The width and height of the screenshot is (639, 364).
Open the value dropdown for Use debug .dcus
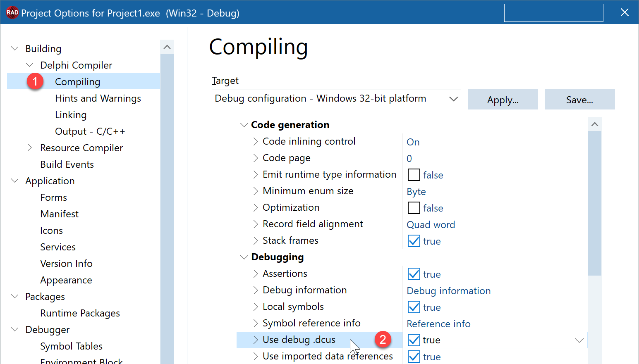pos(579,340)
